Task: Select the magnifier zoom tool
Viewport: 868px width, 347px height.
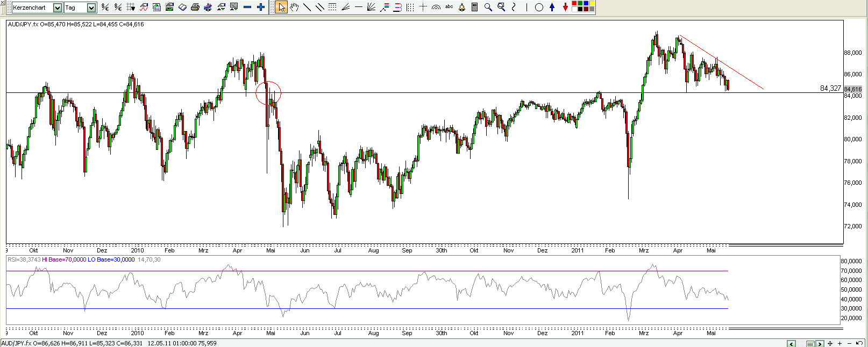Action: 488,8
